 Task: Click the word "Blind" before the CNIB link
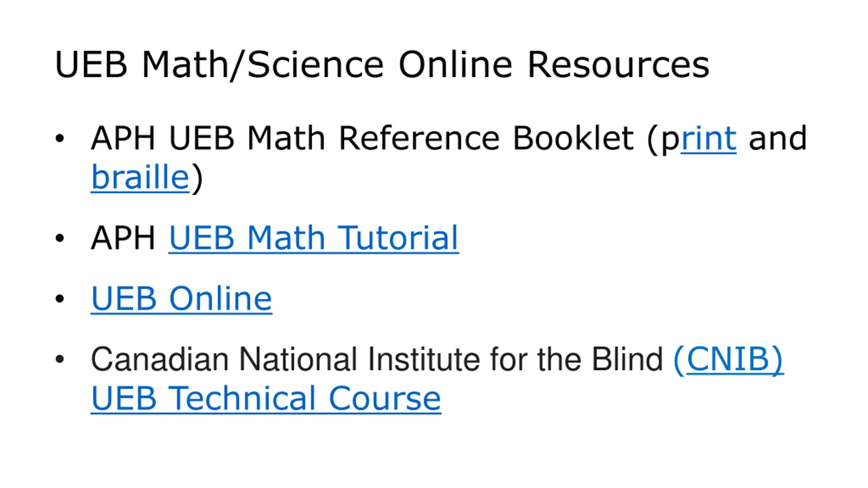627,359
